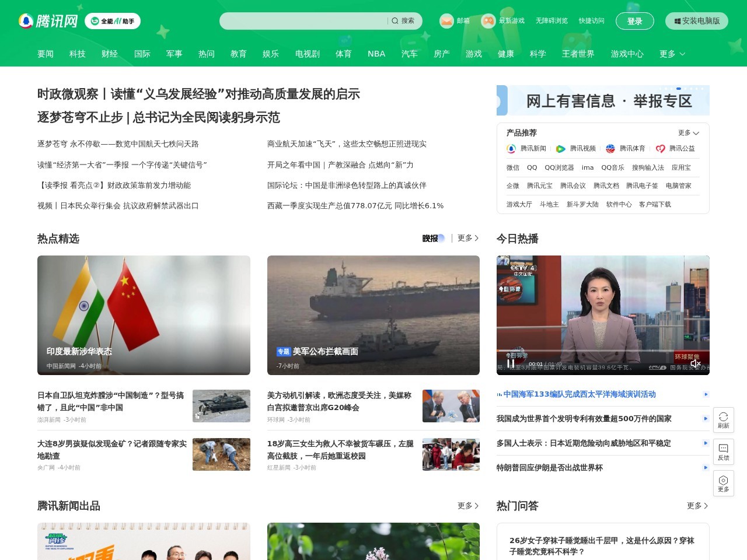747x560 pixels.
Task: Click the 更多 hexagon settings icon
Action: coord(724,483)
